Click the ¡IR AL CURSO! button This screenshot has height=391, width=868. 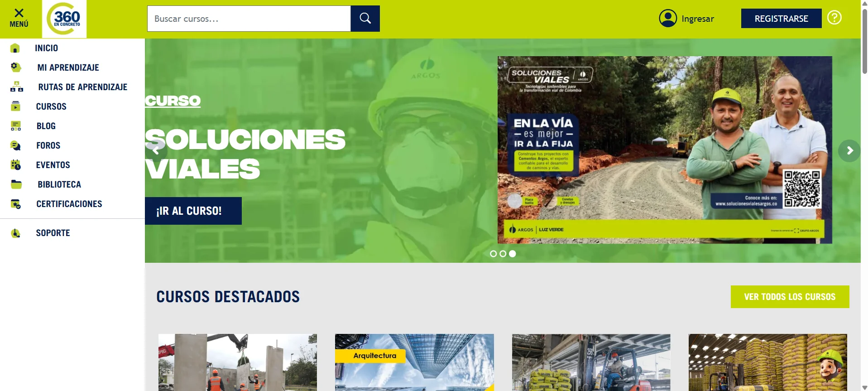click(x=193, y=211)
